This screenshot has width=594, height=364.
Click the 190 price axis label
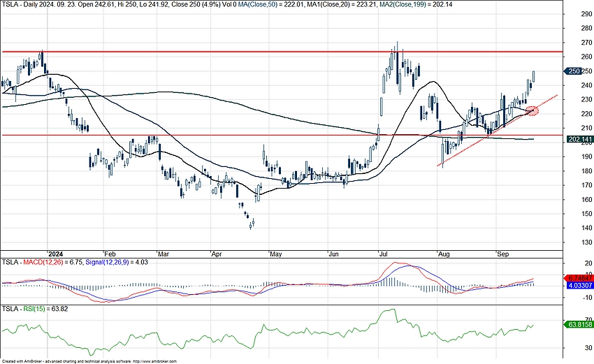pos(586,156)
